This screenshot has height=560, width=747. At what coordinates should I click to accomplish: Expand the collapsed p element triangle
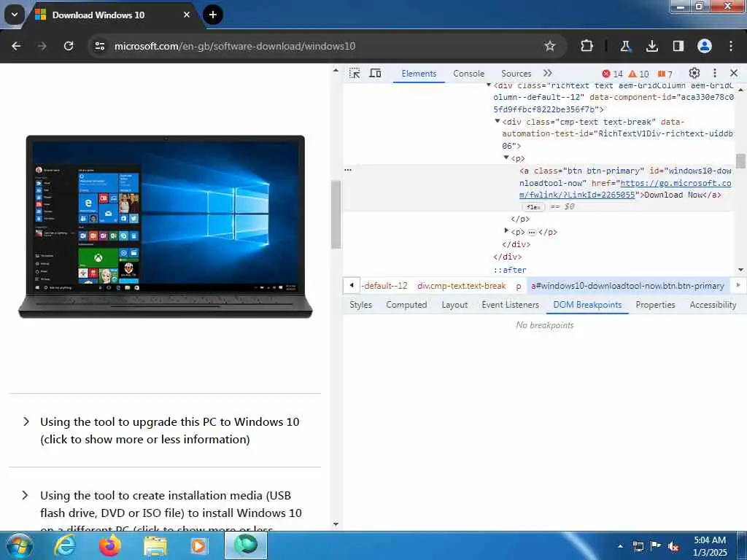pos(506,231)
